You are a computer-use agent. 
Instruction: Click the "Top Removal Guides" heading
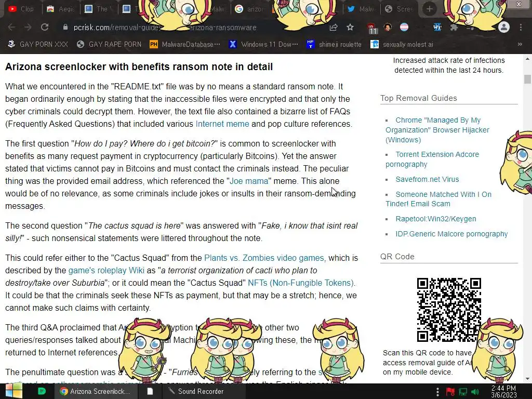pyautogui.click(x=419, y=98)
